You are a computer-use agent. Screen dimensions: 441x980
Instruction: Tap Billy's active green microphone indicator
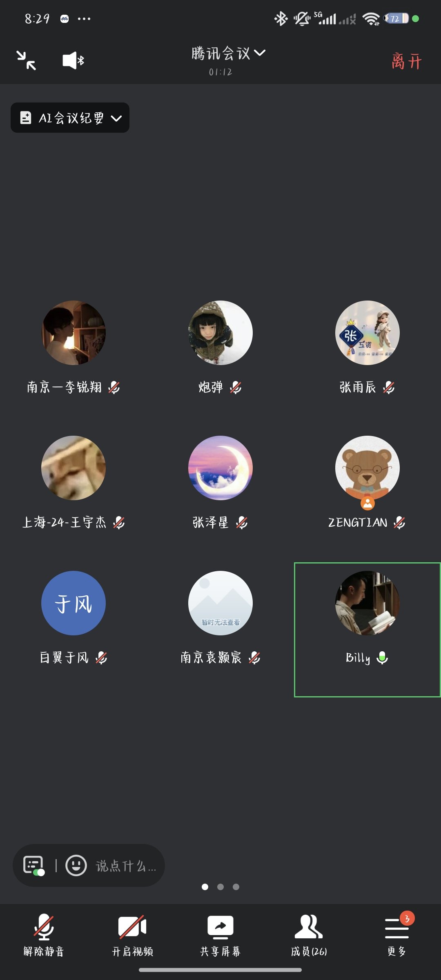pos(382,657)
